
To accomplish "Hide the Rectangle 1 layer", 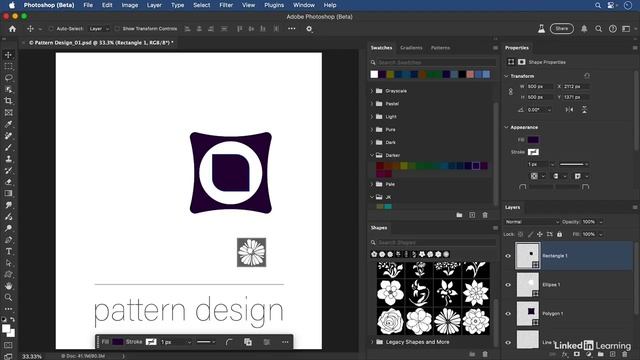I will click(508, 256).
